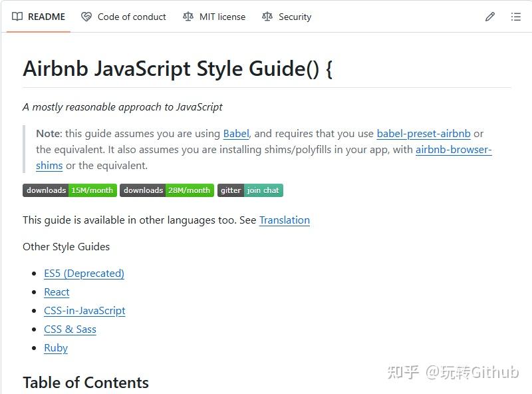The height and width of the screenshot is (394, 532).
Task: Click the pencil edit file icon
Action: (489, 17)
